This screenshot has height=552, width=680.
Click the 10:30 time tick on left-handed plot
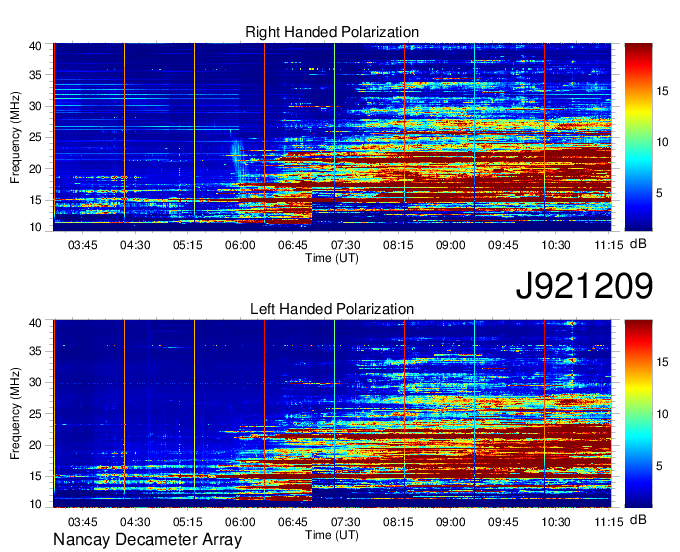click(x=556, y=521)
